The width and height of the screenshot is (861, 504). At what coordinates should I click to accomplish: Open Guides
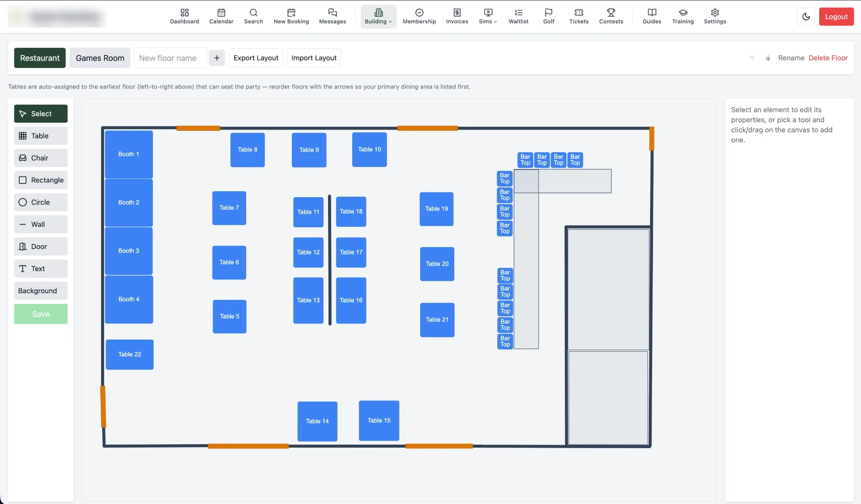[x=652, y=16]
